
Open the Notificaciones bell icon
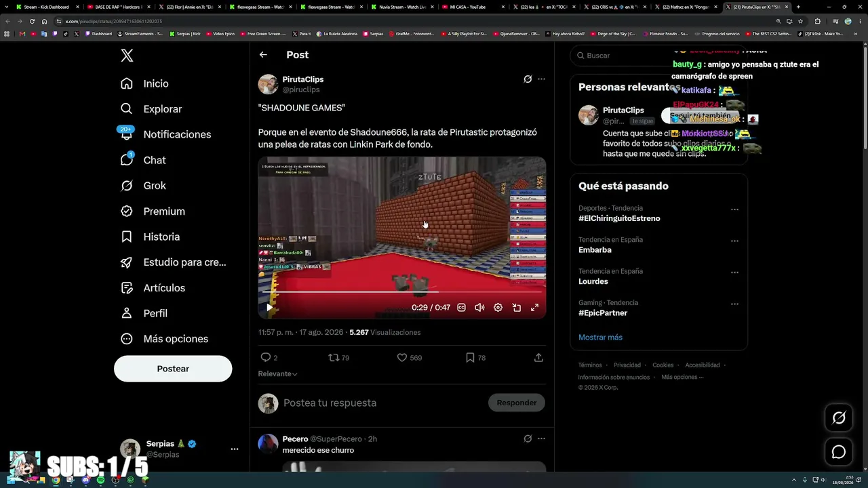(127, 134)
